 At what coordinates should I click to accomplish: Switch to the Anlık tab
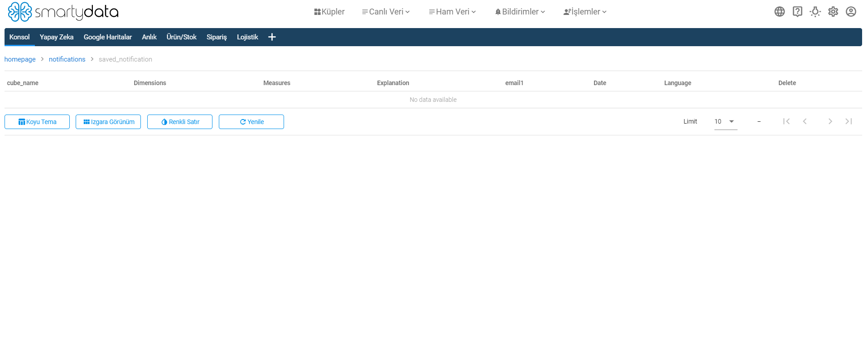click(149, 37)
